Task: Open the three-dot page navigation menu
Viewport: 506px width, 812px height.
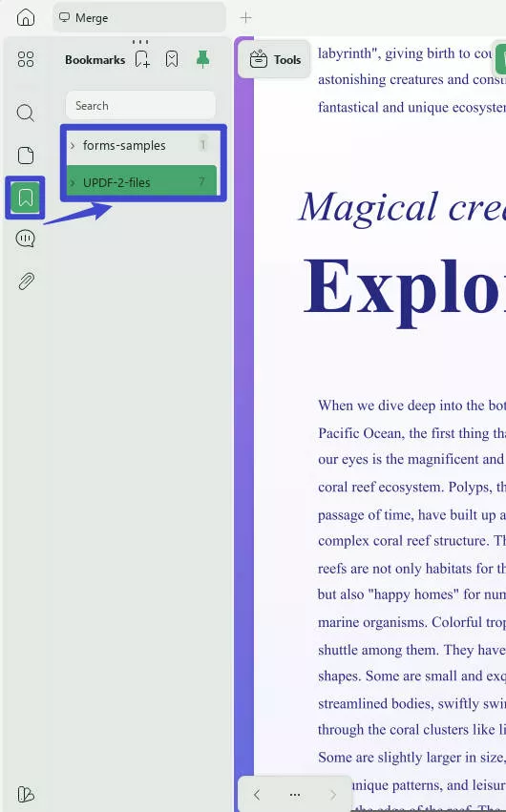Action: (x=295, y=795)
